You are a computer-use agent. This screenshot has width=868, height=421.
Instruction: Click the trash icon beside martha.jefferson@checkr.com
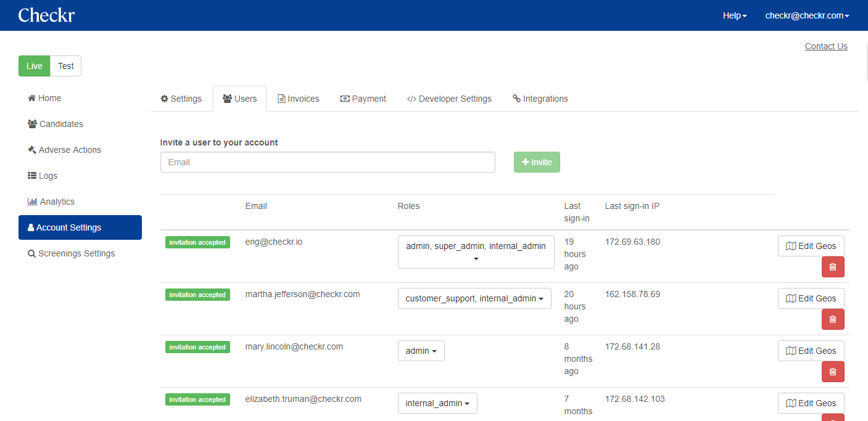coord(833,319)
